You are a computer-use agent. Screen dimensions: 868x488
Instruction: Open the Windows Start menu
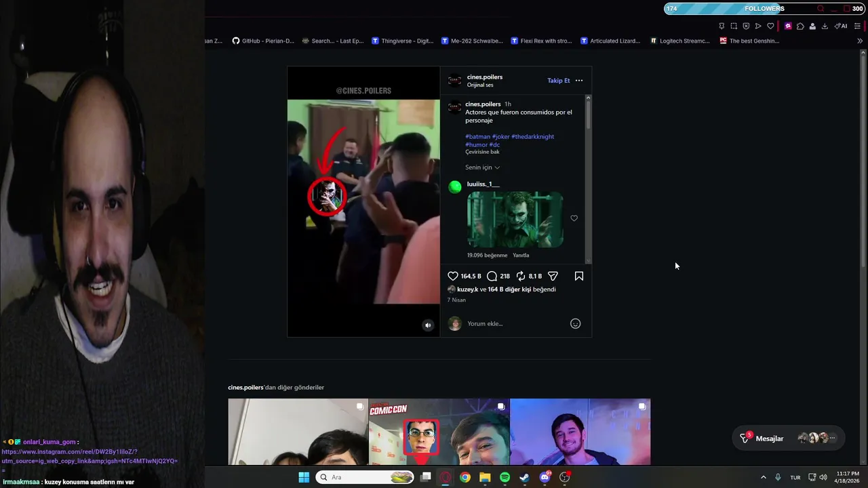click(304, 477)
